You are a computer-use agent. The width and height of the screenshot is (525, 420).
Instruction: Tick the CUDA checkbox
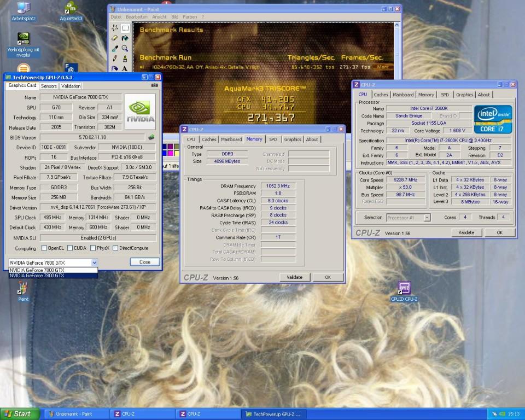70,248
